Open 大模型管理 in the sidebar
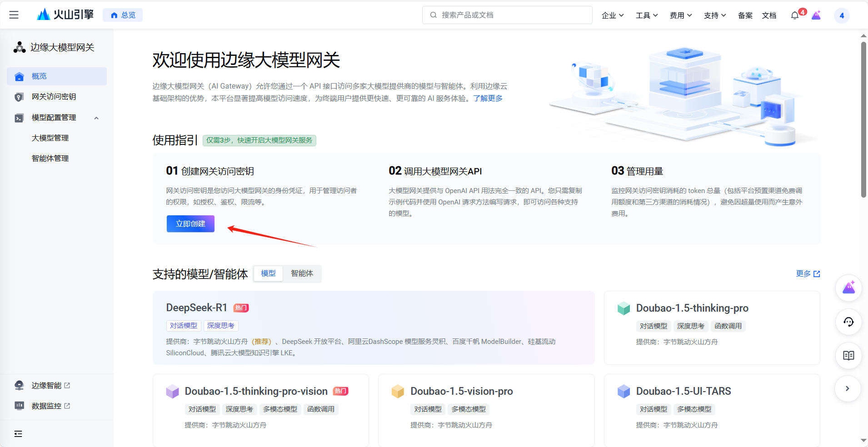Screen dimensions: 868x447 pos(50,138)
